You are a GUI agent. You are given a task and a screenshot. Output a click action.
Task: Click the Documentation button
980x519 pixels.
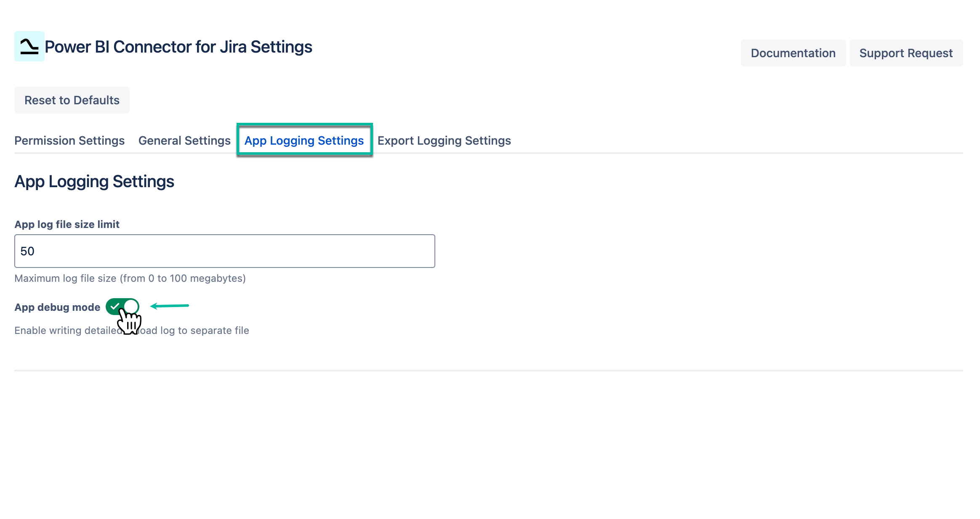click(793, 53)
